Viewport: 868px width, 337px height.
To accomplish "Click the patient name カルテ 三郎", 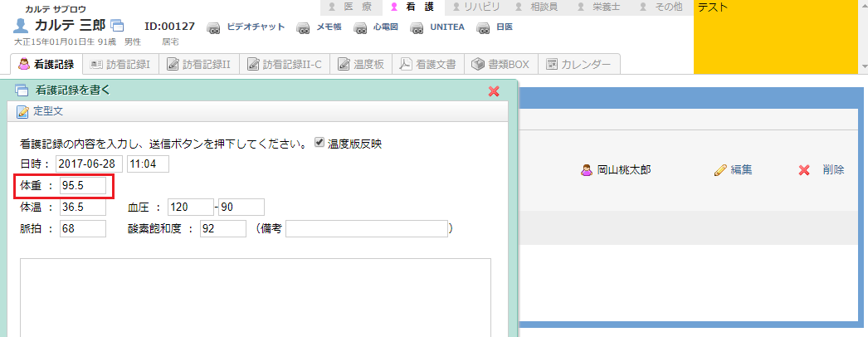I will coord(70,25).
